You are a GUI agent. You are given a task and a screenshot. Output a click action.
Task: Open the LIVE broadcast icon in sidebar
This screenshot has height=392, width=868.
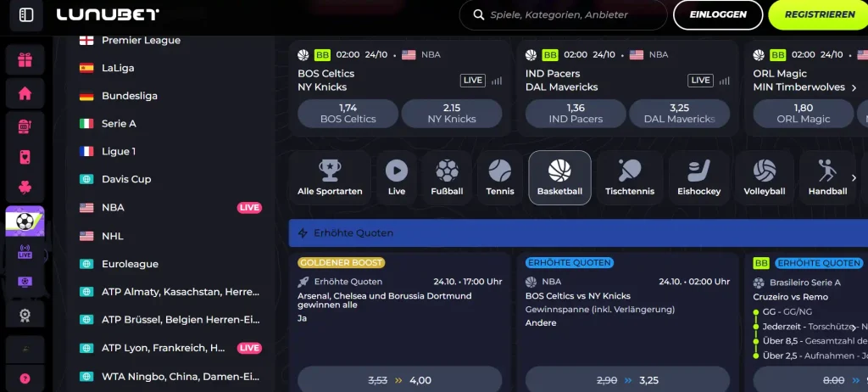tap(25, 252)
